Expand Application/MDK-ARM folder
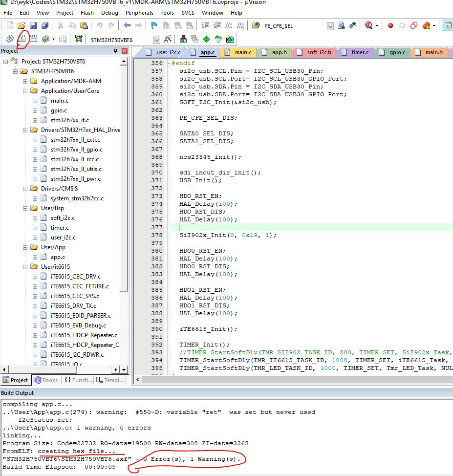 (x=25, y=81)
